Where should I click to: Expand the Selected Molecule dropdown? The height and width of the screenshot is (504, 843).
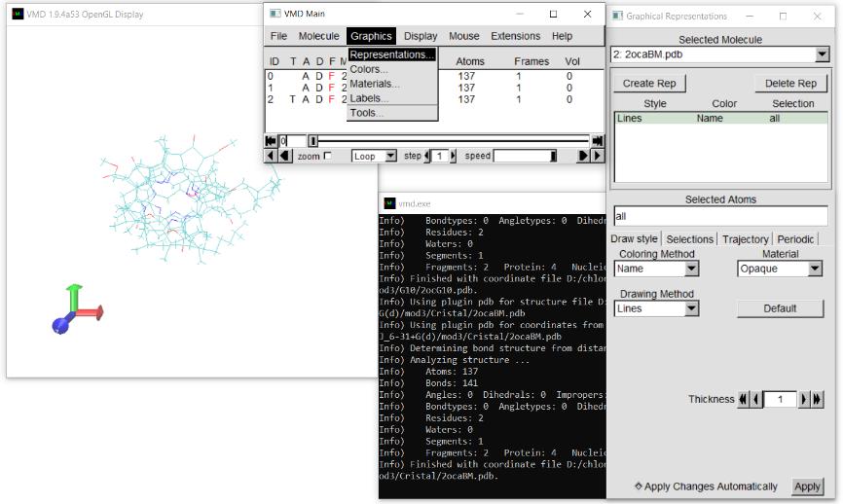(x=822, y=54)
